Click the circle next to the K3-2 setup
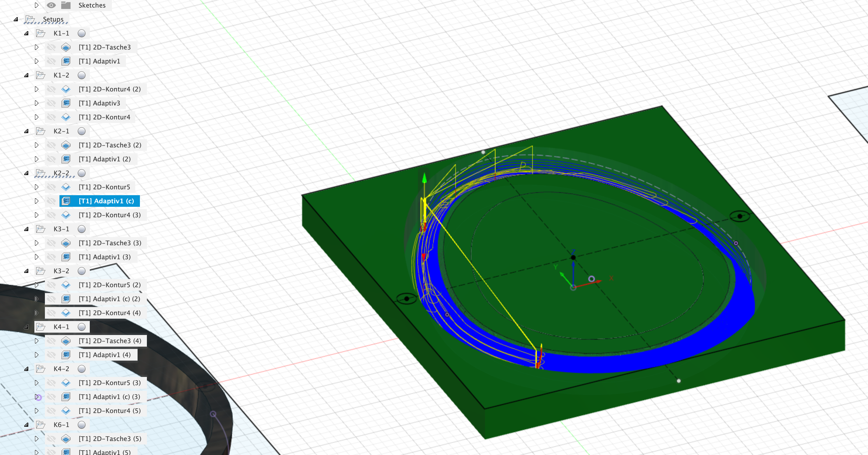The image size is (868, 455). 81,271
